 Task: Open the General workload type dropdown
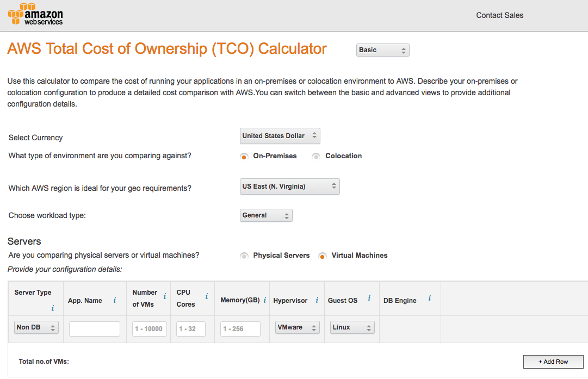point(266,215)
